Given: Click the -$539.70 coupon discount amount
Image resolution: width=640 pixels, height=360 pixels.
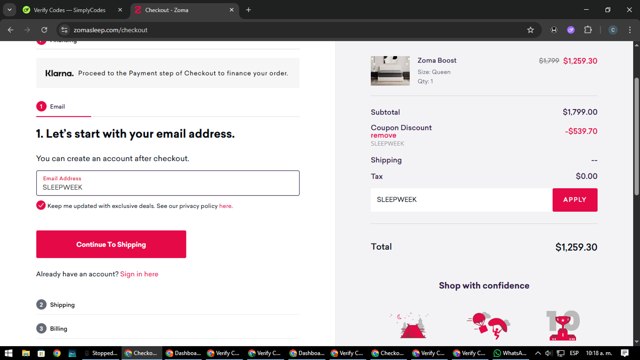Looking at the screenshot, I should tap(581, 131).
